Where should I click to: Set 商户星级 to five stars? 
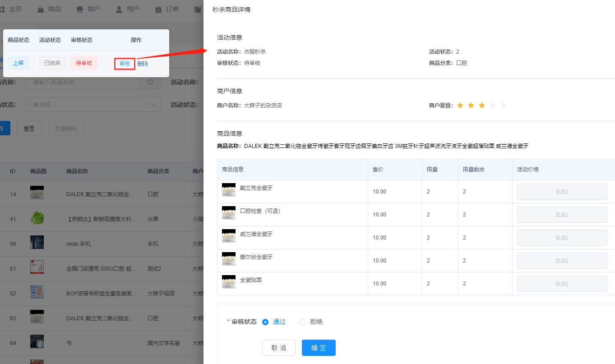click(x=504, y=105)
